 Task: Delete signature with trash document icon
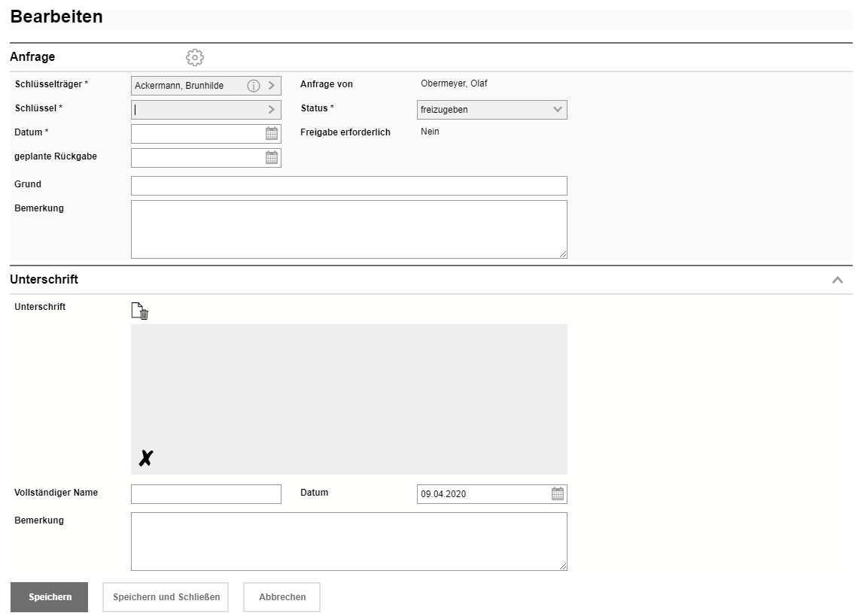click(x=140, y=311)
